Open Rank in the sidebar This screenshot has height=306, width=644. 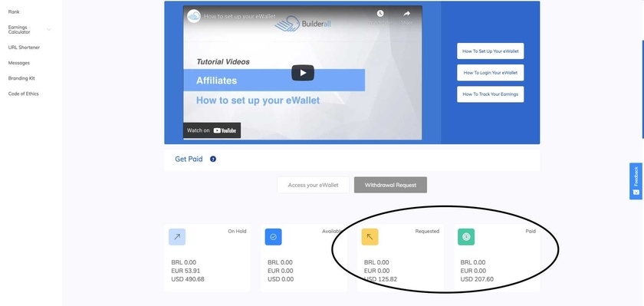(14, 12)
